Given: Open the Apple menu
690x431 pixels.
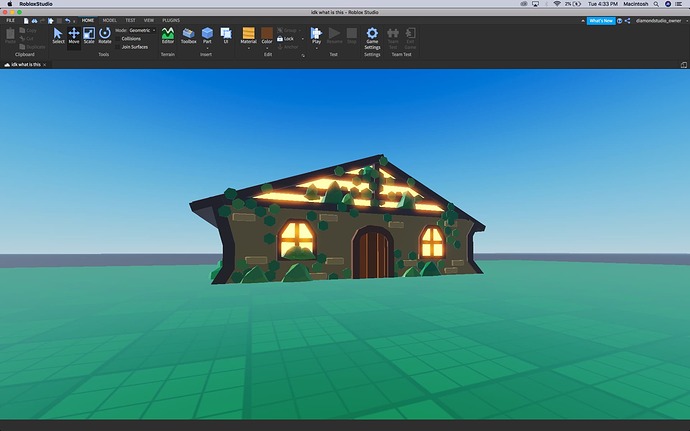Looking at the screenshot, I should coord(9,4).
